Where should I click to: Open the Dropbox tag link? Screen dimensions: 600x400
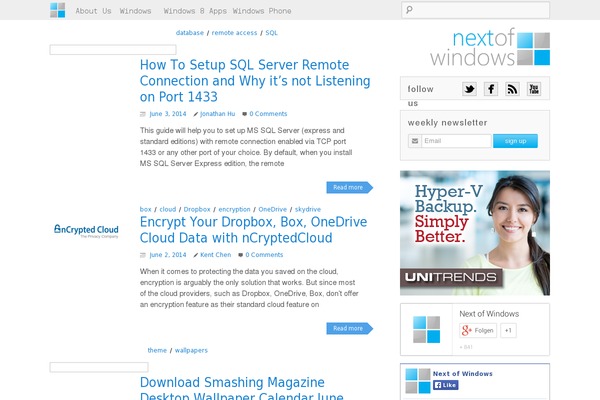click(x=197, y=209)
